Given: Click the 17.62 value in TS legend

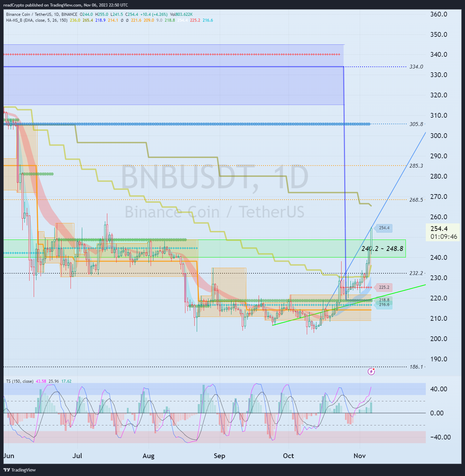Looking at the screenshot, I should [66, 381].
